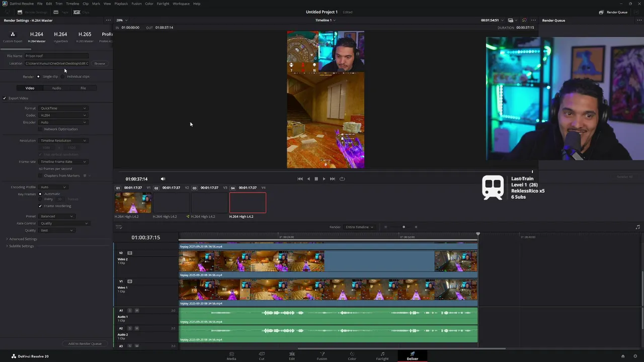Viewport: 644px width, 362px height.
Task: Enable Chapters from Markers checkbox
Action: (x=40, y=175)
